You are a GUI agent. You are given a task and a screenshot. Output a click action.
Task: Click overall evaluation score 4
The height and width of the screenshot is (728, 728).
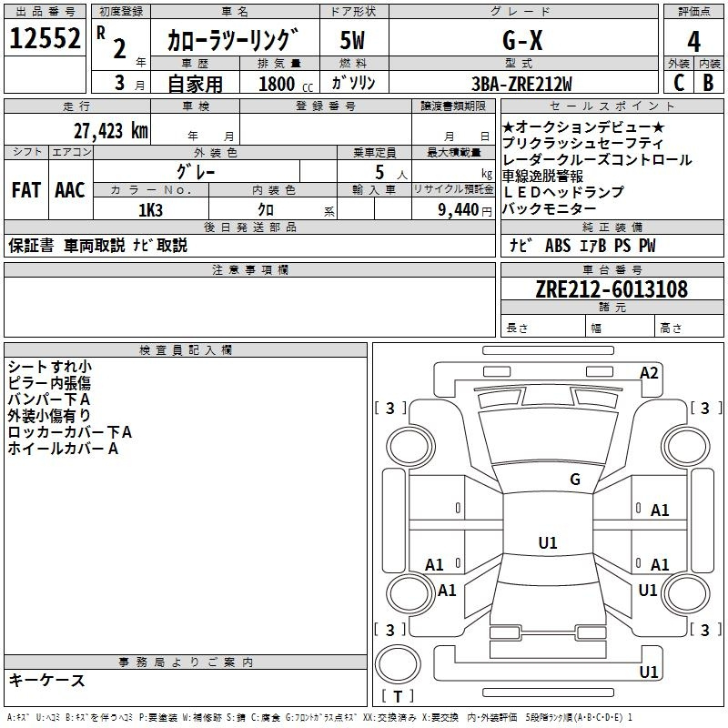[x=693, y=42]
